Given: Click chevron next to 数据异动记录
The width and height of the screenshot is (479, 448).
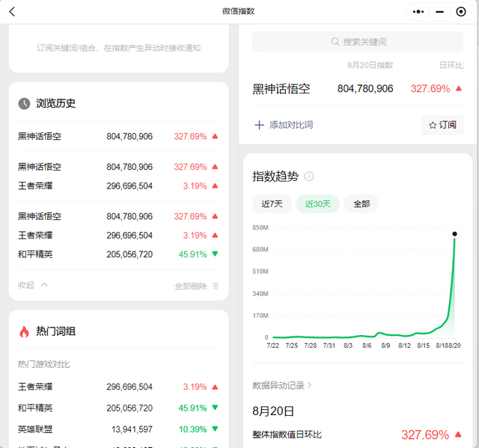Looking at the screenshot, I should pyautogui.click(x=309, y=385).
